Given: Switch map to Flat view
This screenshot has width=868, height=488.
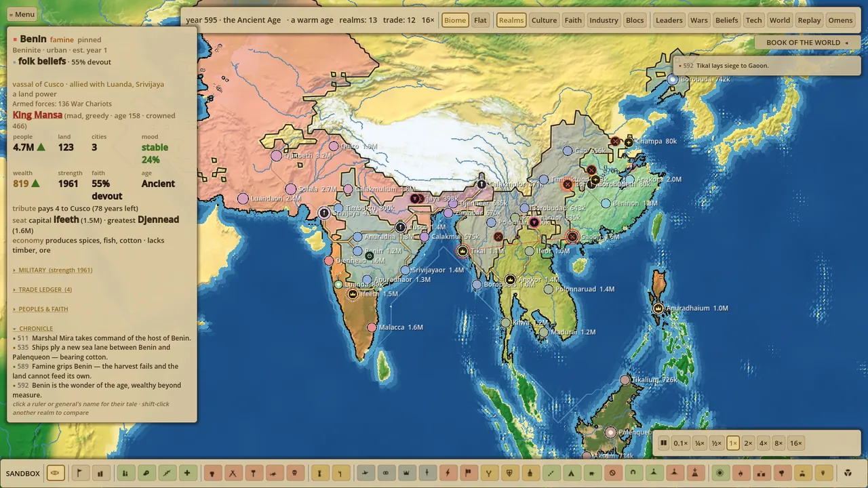Looking at the screenshot, I should click(x=480, y=20).
